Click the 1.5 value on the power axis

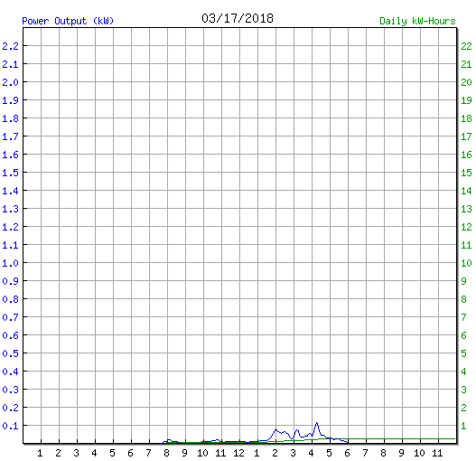(x=10, y=173)
